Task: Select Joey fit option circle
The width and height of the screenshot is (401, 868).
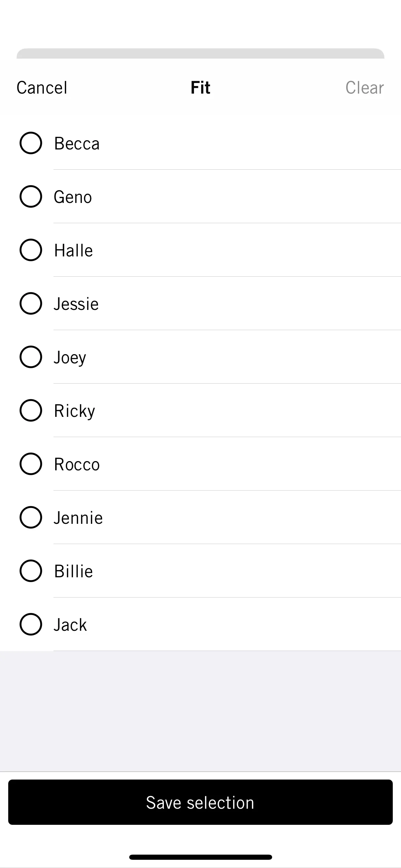Action: click(31, 357)
